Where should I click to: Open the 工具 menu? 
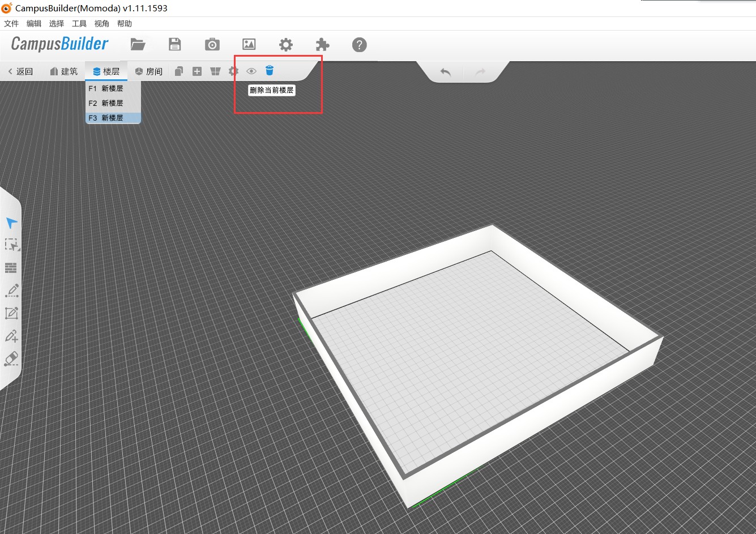coord(79,24)
